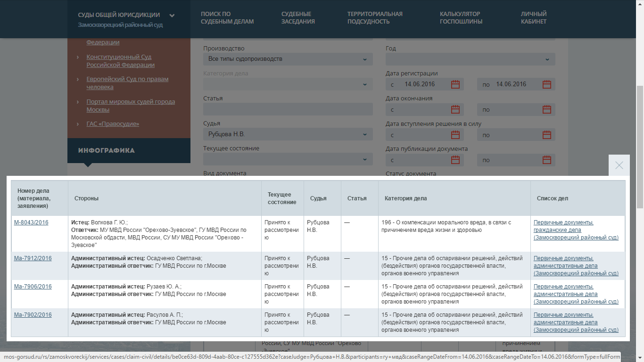Click the Статья input field
This screenshot has height=362, width=644.
288,109
